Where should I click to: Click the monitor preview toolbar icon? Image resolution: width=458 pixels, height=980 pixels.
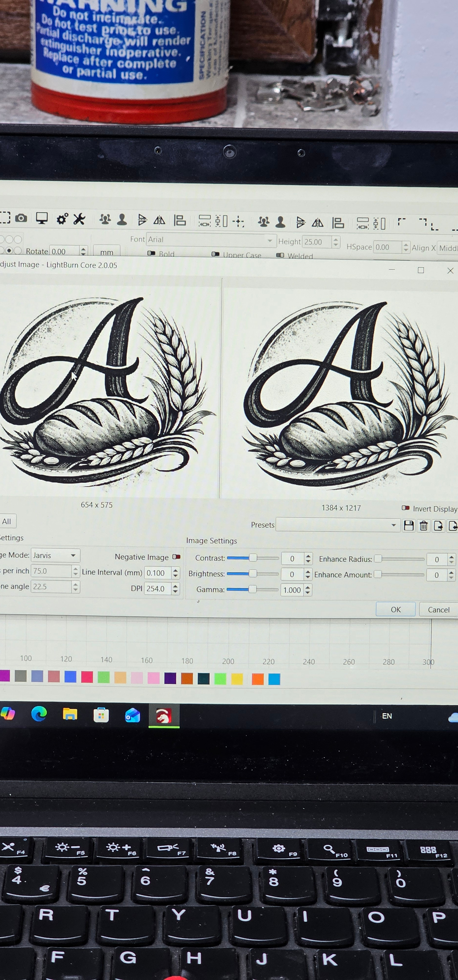point(41,218)
